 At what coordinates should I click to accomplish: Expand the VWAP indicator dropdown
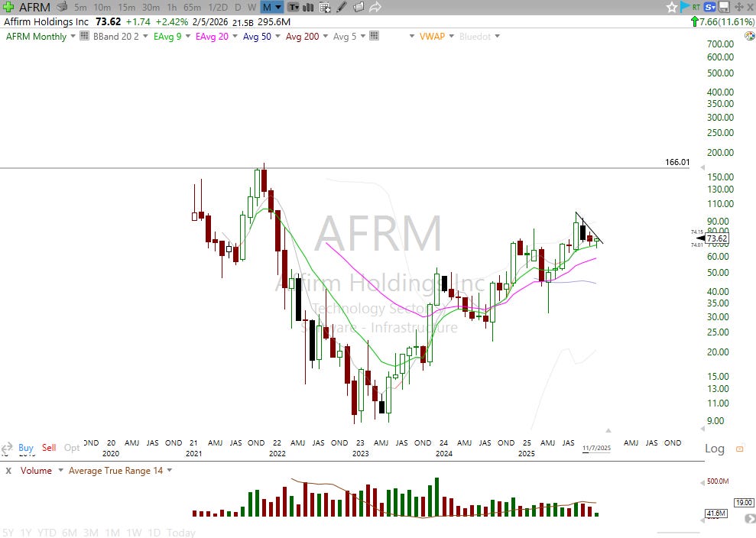tap(451, 36)
